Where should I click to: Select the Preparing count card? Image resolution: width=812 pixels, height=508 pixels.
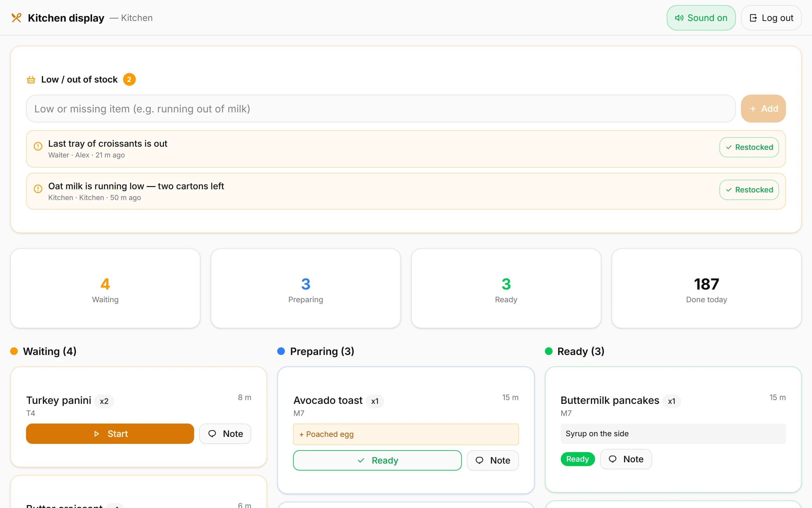[x=306, y=288]
